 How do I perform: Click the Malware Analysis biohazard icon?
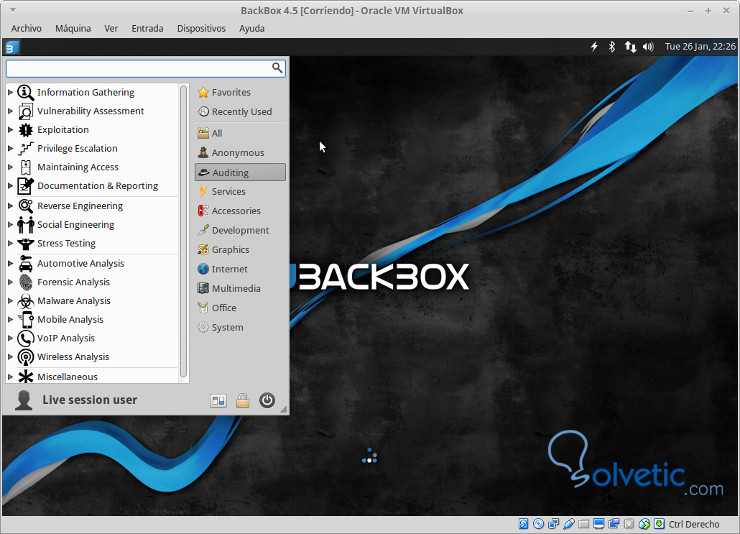tap(25, 301)
